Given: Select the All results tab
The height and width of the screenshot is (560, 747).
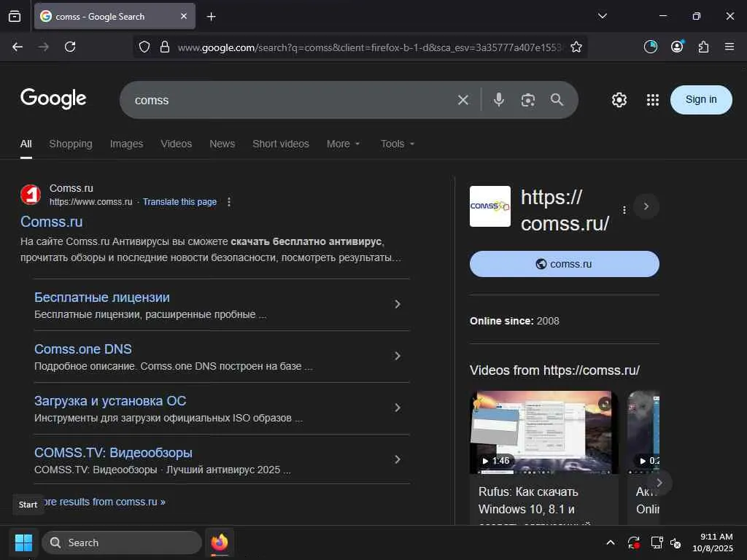Looking at the screenshot, I should coord(26,144).
